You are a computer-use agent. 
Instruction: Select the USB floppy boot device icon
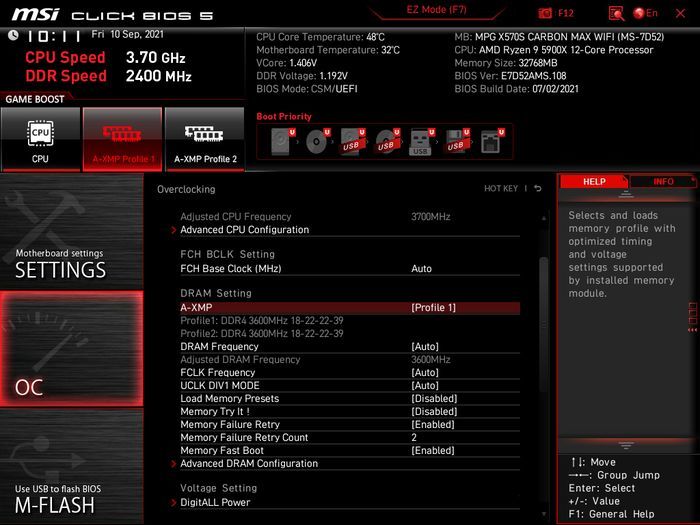(457, 142)
